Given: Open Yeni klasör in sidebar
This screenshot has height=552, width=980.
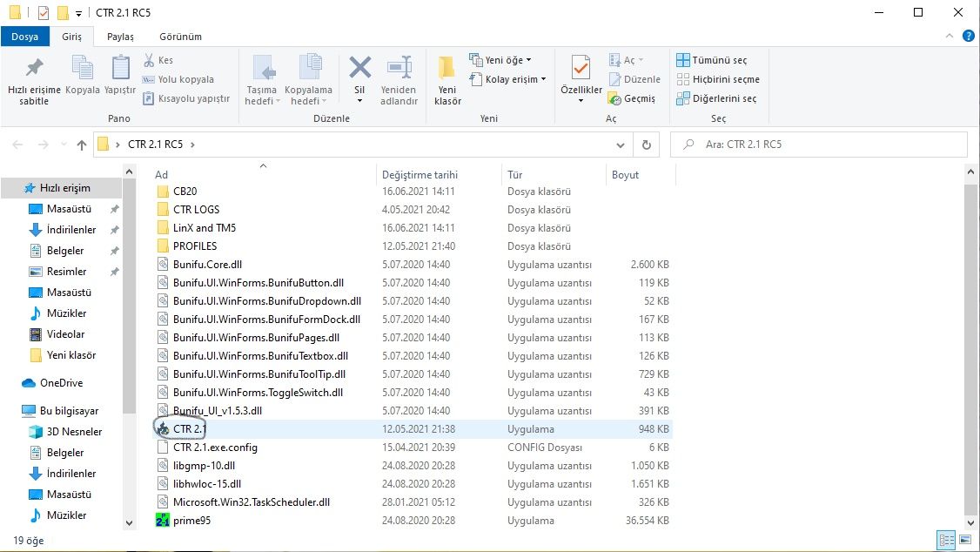Looking at the screenshot, I should pos(63,355).
